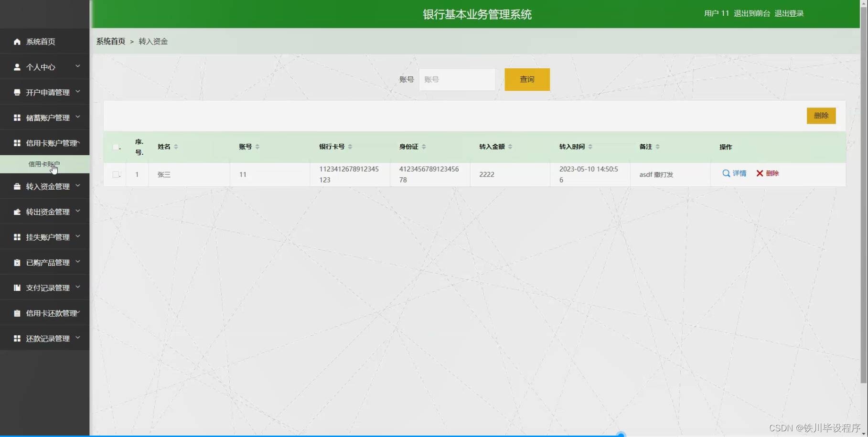Click the yellow 删除 button above the table
Screen dimensions: 868x437
tap(821, 116)
